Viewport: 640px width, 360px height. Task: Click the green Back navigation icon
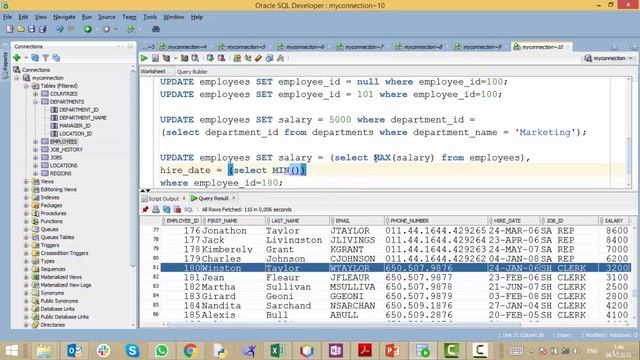[x=88, y=29]
